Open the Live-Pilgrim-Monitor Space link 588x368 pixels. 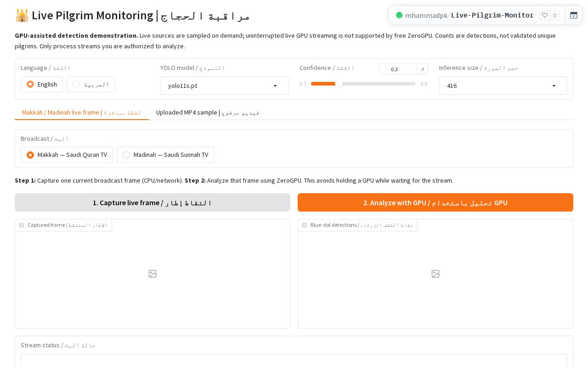pos(492,15)
